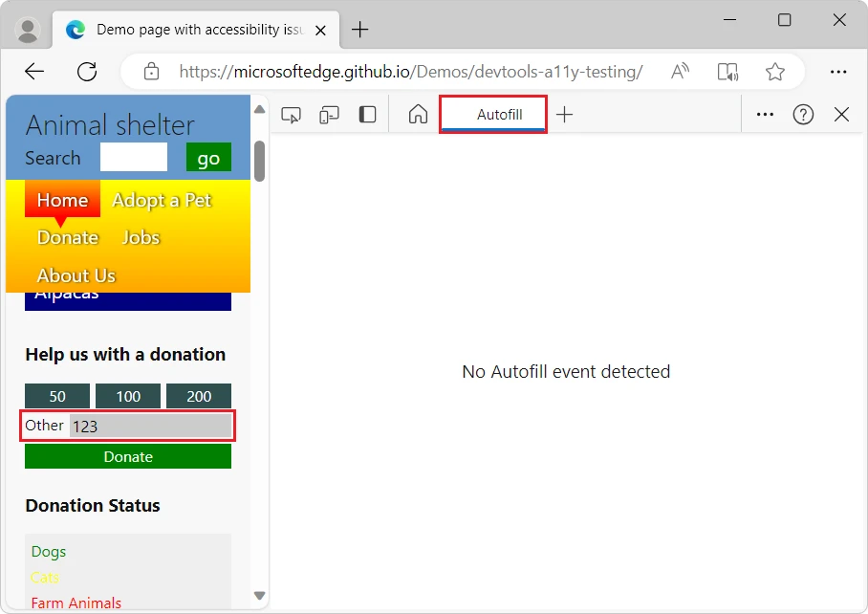868x614 pixels.
Task: Minimize the browser window
Action: [x=729, y=20]
